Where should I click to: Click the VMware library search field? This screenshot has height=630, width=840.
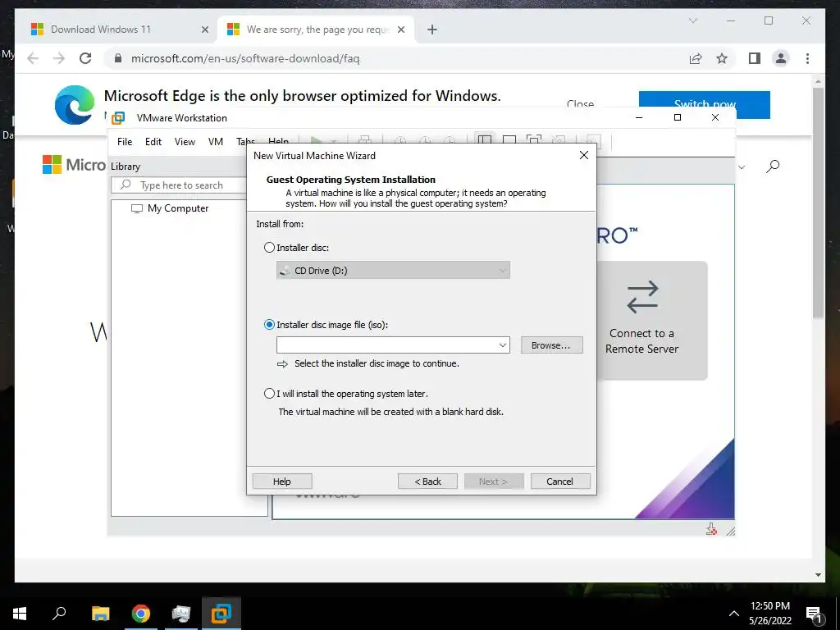click(x=180, y=185)
